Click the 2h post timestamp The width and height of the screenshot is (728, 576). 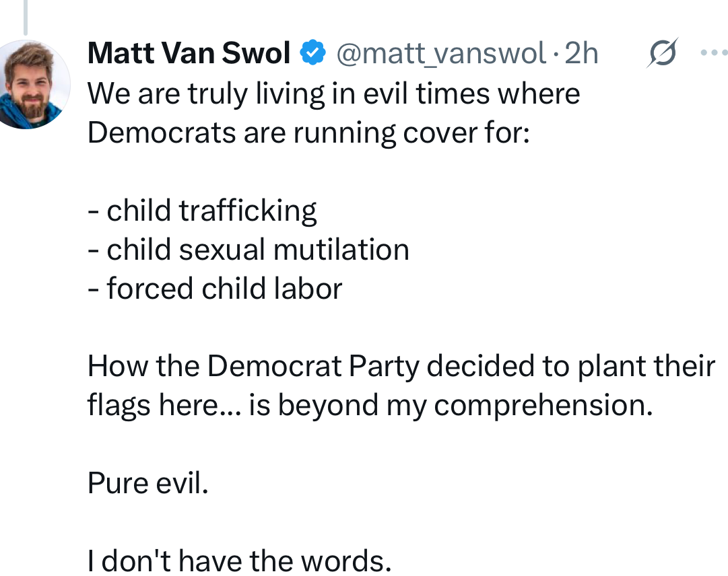[x=581, y=54]
